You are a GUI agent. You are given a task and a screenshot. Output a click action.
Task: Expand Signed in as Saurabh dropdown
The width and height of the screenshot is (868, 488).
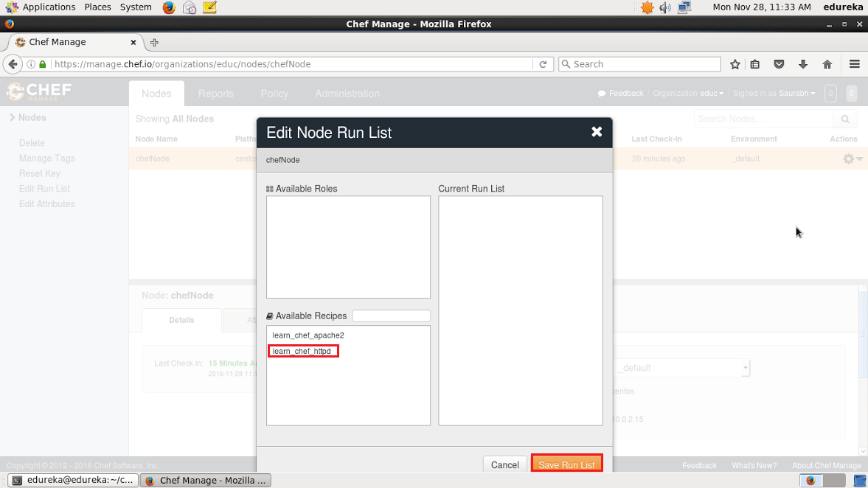point(774,93)
